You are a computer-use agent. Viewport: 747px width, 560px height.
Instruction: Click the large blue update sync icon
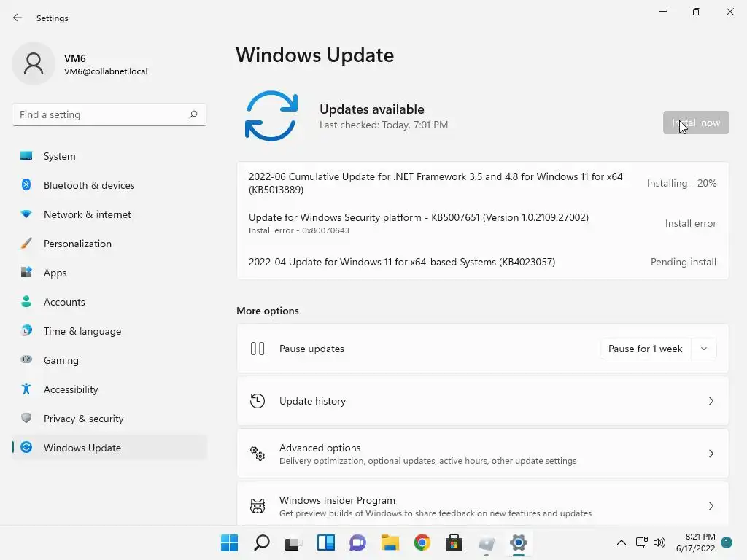tap(271, 116)
